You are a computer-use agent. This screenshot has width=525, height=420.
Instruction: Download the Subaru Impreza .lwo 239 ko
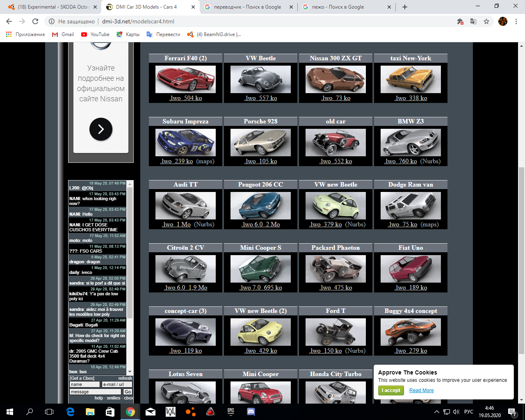pyautogui.click(x=177, y=161)
